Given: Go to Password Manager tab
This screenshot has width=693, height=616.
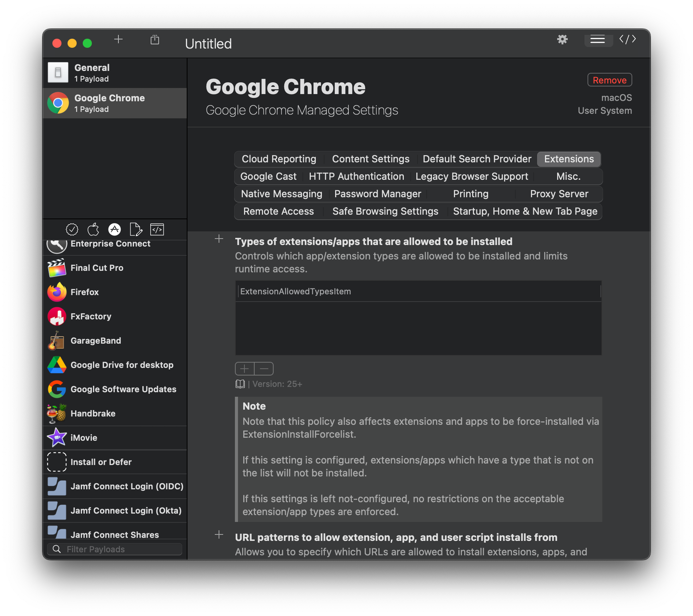Looking at the screenshot, I should pyautogui.click(x=378, y=194).
